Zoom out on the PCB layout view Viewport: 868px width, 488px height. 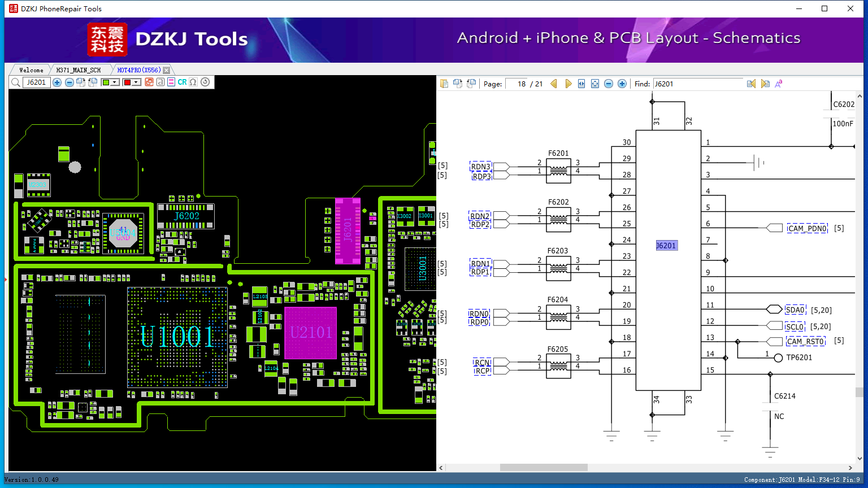[x=69, y=82]
